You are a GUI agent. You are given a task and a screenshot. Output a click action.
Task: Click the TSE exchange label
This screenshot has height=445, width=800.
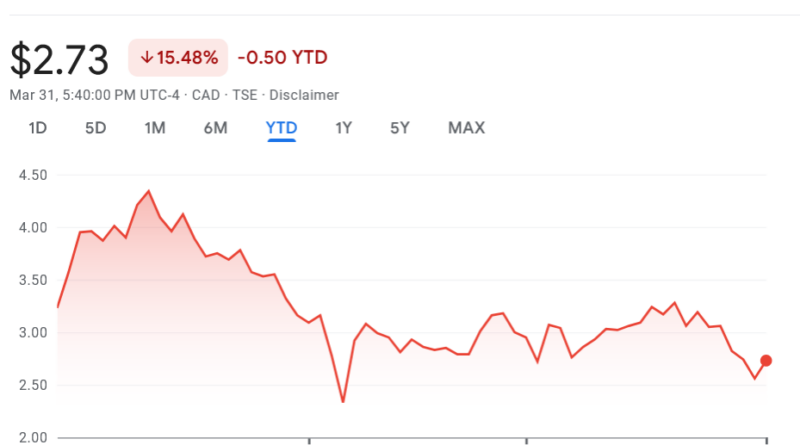[244, 95]
